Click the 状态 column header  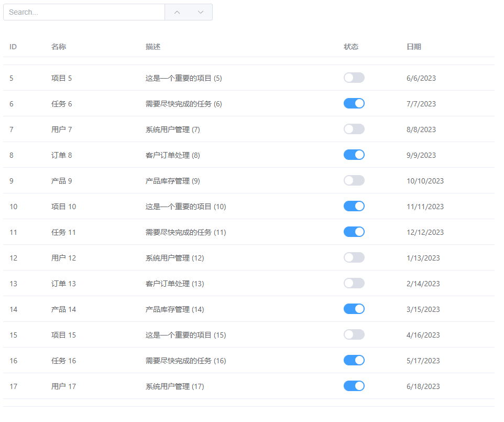tap(350, 47)
